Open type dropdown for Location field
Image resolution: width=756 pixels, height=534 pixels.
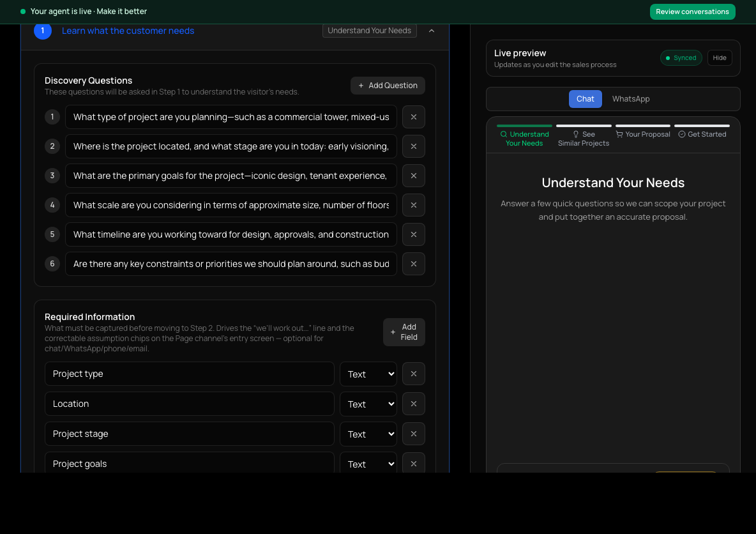[x=368, y=404]
